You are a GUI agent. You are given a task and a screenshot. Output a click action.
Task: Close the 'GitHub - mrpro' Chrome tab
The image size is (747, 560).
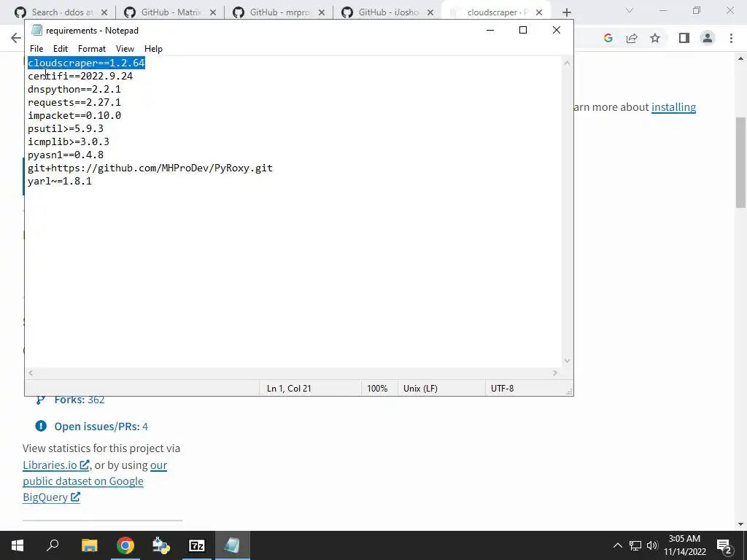coord(322,12)
